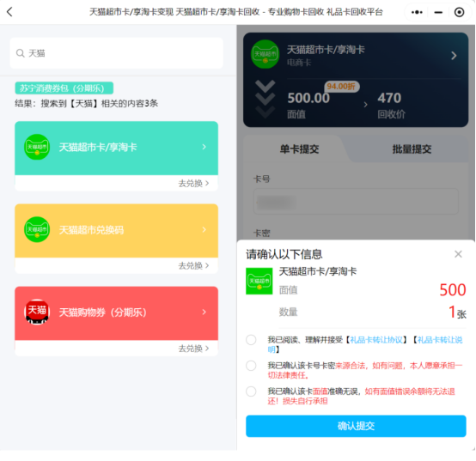The width and height of the screenshot is (476, 461).
Task: Close mini program via target circle icon
Action: [x=459, y=12]
